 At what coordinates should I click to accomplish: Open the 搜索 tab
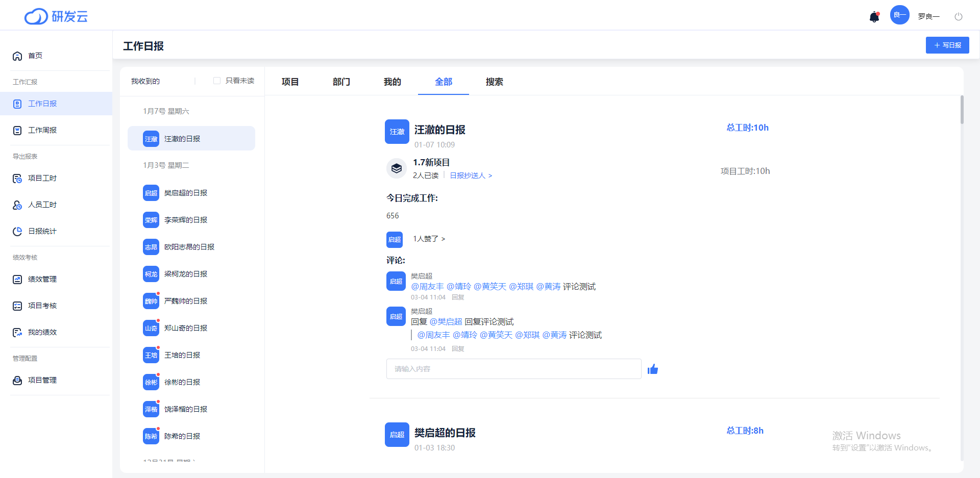pos(494,82)
